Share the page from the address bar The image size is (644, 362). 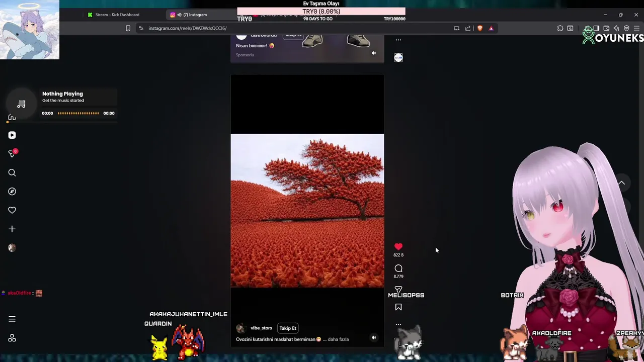pyautogui.click(x=468, y=28)
